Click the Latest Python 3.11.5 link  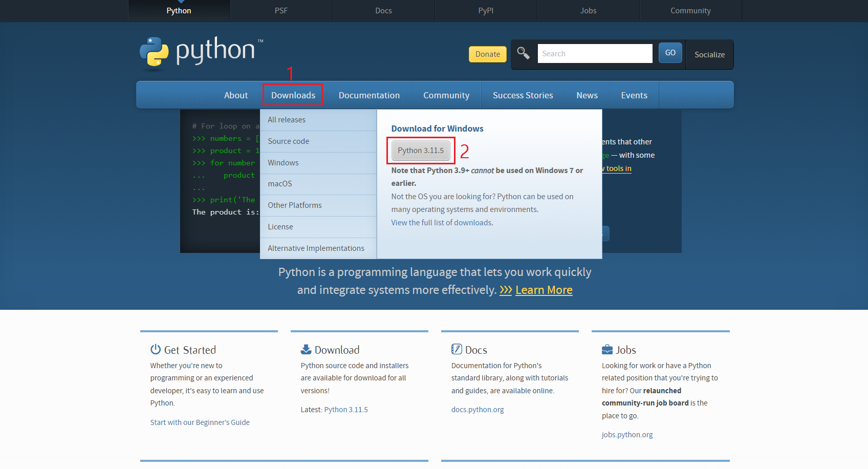(346, 410)
